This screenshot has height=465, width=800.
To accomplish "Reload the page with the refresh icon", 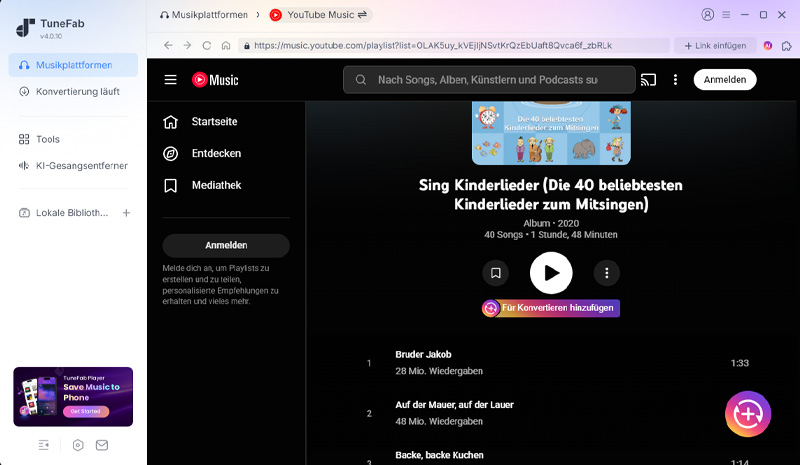I will coord(207,45).
